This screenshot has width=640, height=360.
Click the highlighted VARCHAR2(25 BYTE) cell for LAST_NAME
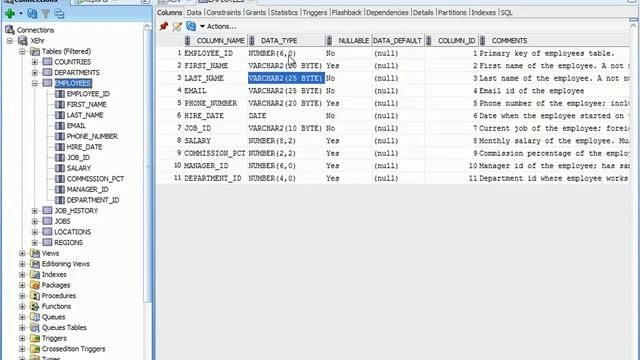(x=286, y=78)
